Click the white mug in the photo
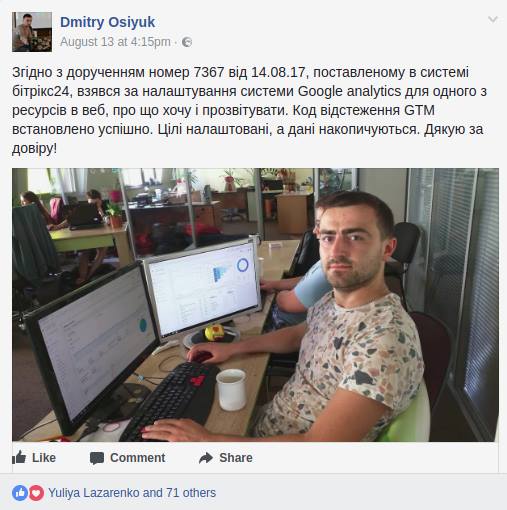 (231, 389)
